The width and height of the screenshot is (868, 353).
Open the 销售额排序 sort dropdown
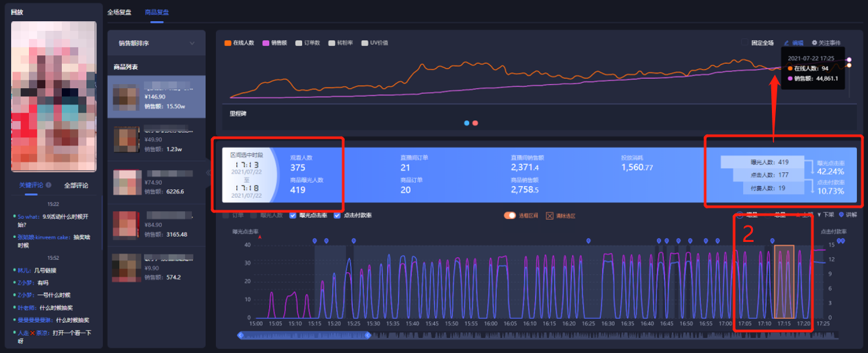[157, 43]
